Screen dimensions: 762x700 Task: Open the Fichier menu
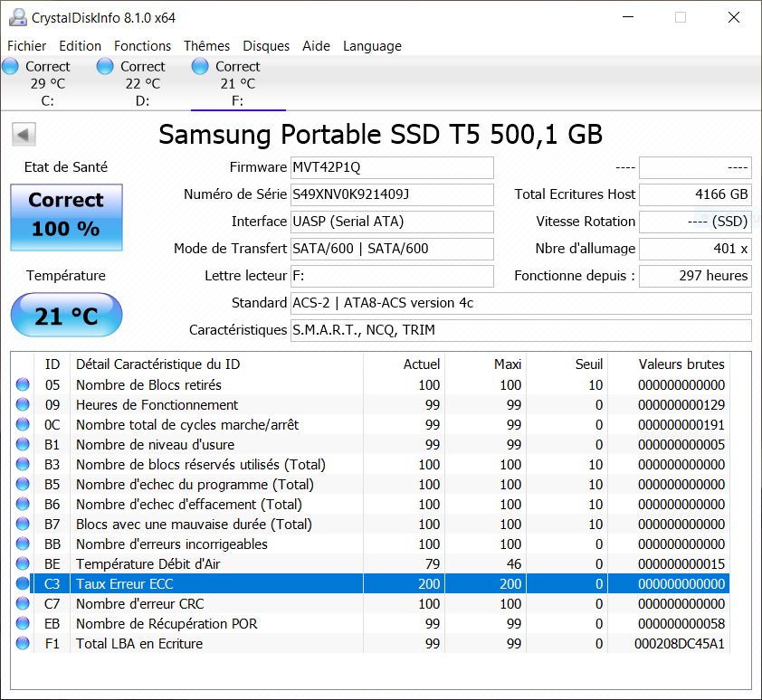click(x=27, y=46)
